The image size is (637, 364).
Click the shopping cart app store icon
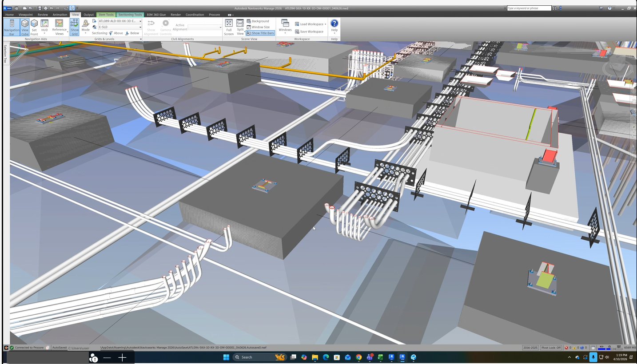[x=601, y=8]
